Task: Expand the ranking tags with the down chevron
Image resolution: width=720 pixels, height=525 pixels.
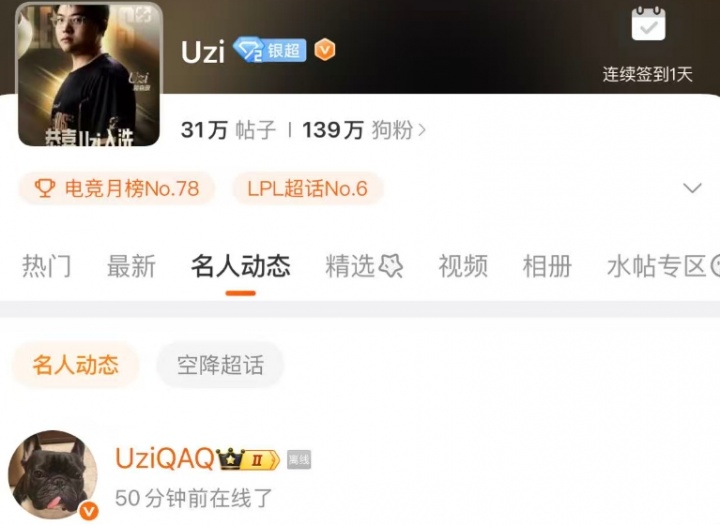Action: pos(692,188)
